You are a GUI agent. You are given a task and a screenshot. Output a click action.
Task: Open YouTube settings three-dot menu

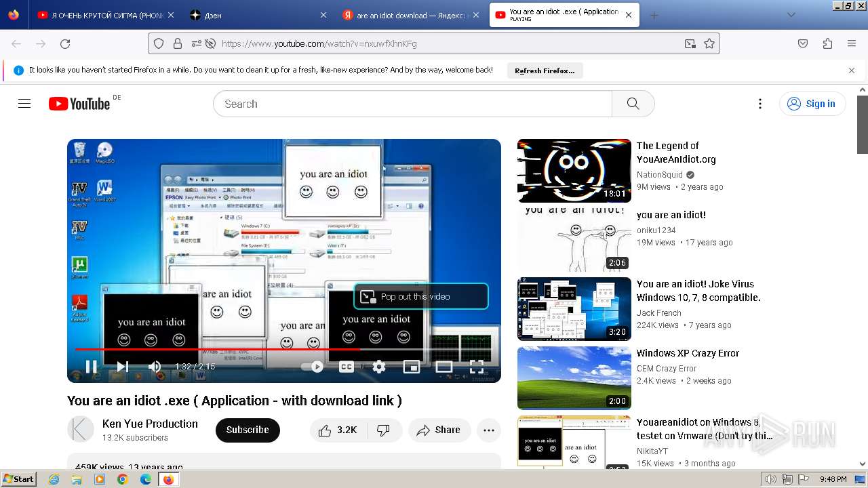760,104
